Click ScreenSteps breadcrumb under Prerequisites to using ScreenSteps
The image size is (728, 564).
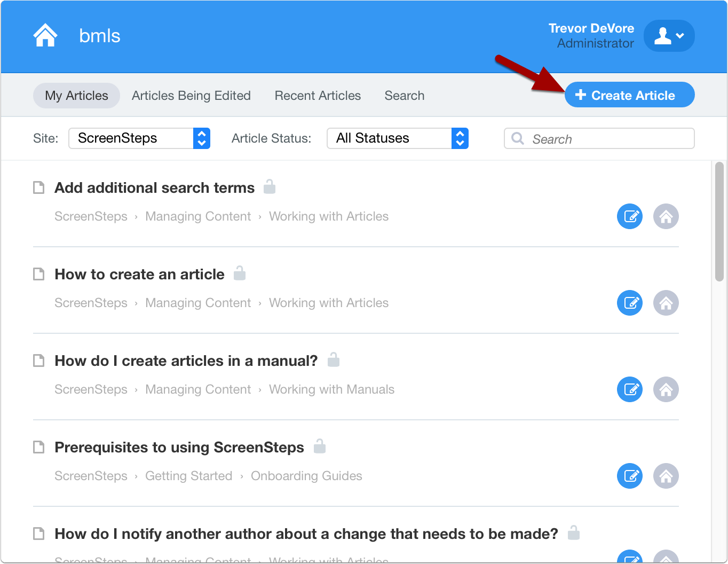(91, 476)
